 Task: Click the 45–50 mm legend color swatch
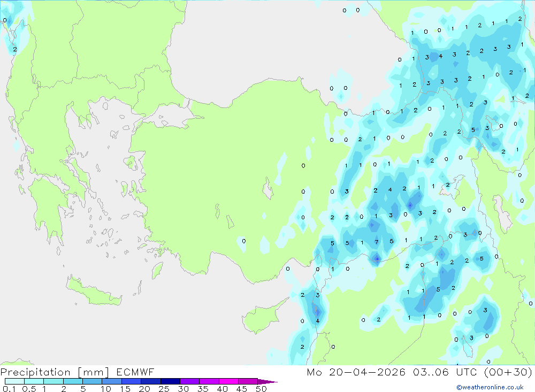coord(248,381)
